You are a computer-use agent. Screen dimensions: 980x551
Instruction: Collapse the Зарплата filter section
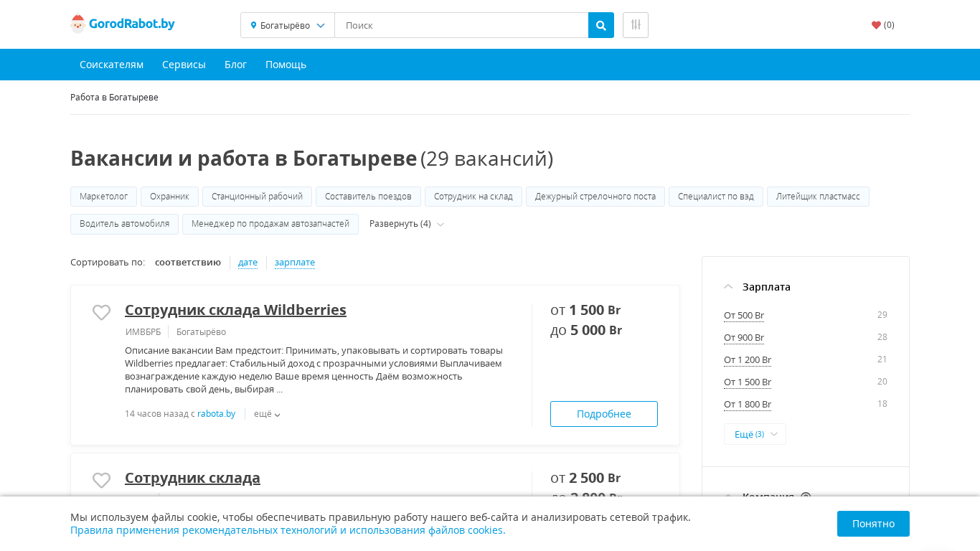tap(758, 287)
